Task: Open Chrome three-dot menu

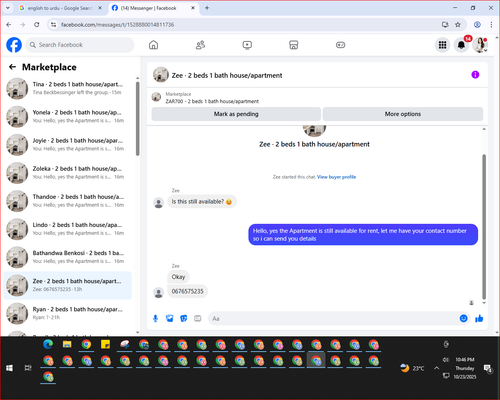Action: [x=491, y=25]
